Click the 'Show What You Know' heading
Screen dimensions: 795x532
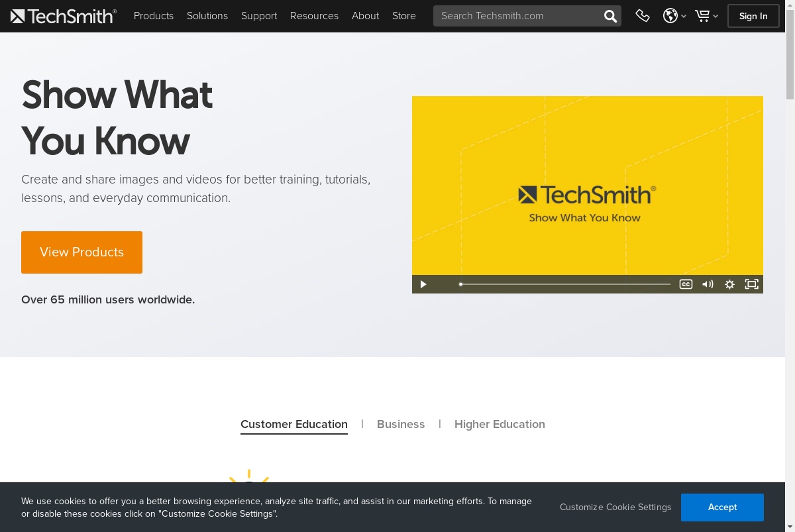[x=117, y=118]
